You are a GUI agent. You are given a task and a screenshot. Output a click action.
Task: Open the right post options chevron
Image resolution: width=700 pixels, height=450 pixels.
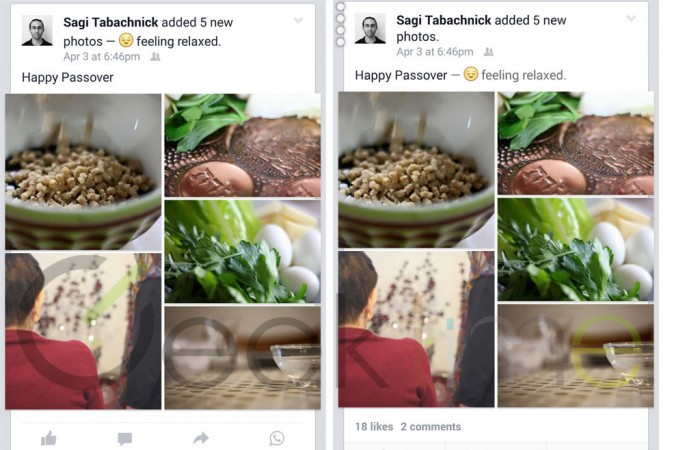[x=631, y=18]
